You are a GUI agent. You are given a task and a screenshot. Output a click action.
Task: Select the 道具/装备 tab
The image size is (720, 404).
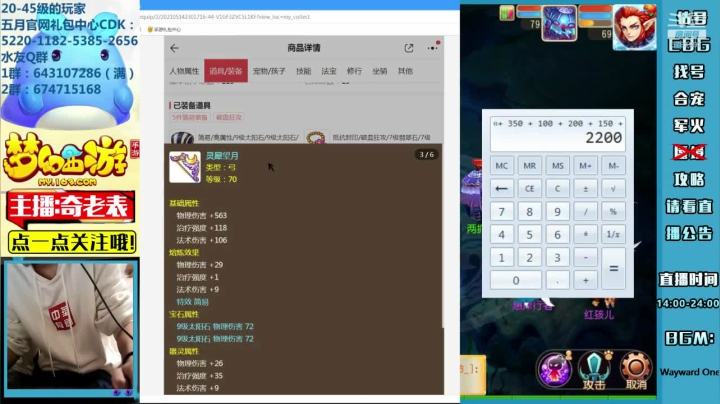tap(226, 71)
